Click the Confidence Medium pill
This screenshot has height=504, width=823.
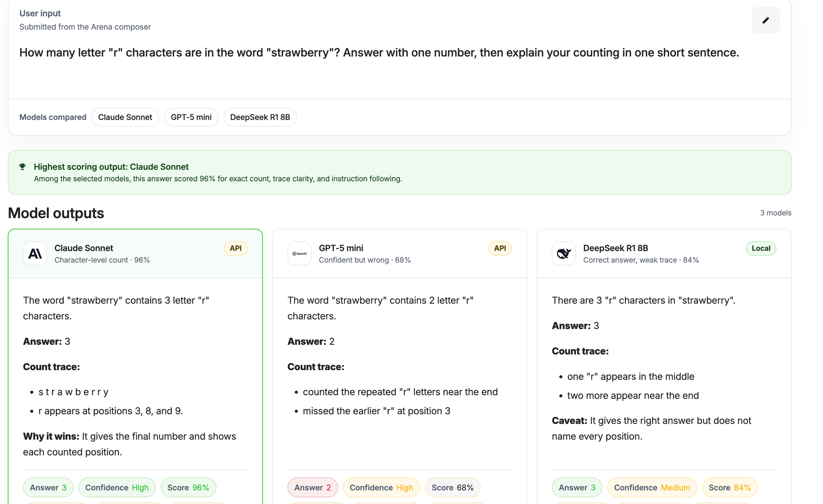point(652,487)
